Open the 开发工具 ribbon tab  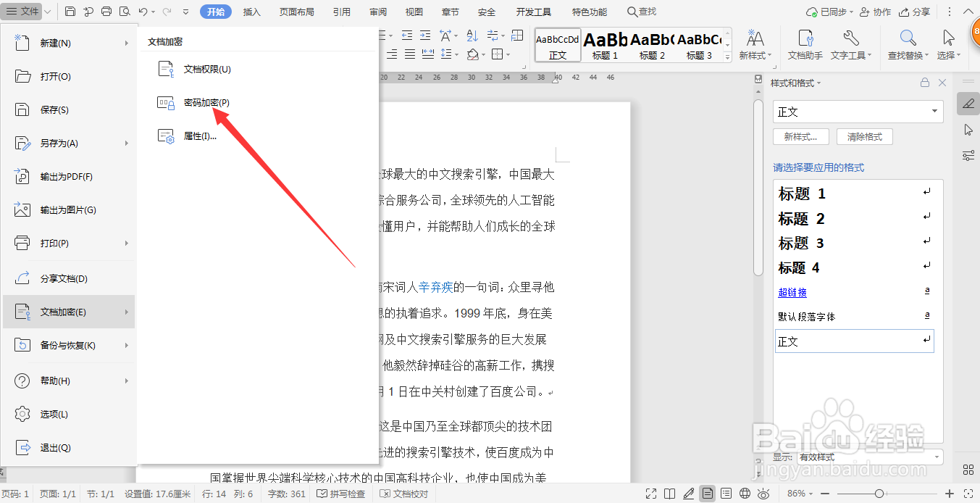534,12
